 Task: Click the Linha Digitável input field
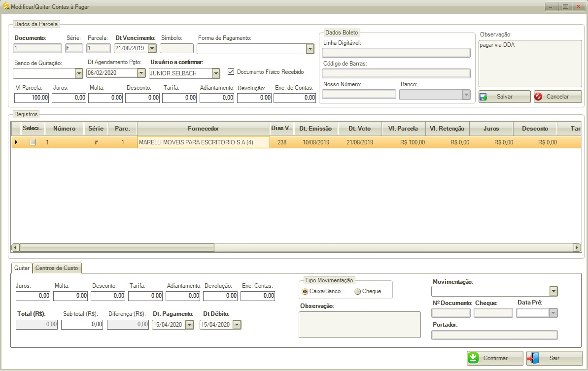click(396, 52)
